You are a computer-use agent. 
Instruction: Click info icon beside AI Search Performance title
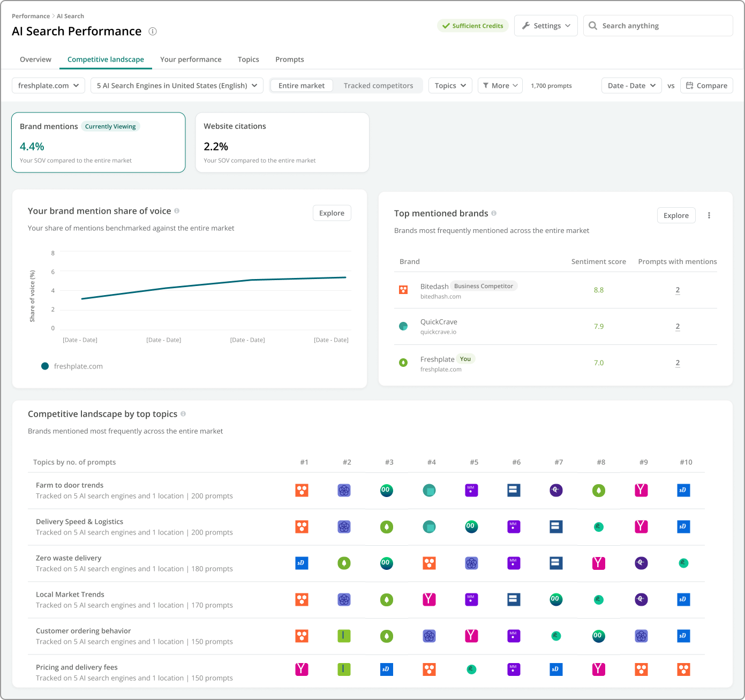click(153, 32)
